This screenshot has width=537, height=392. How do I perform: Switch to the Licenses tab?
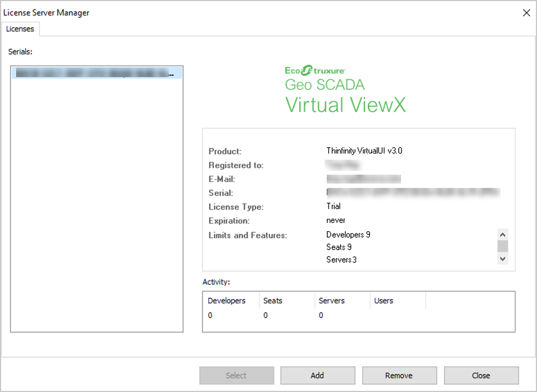[x=20, y=29]
